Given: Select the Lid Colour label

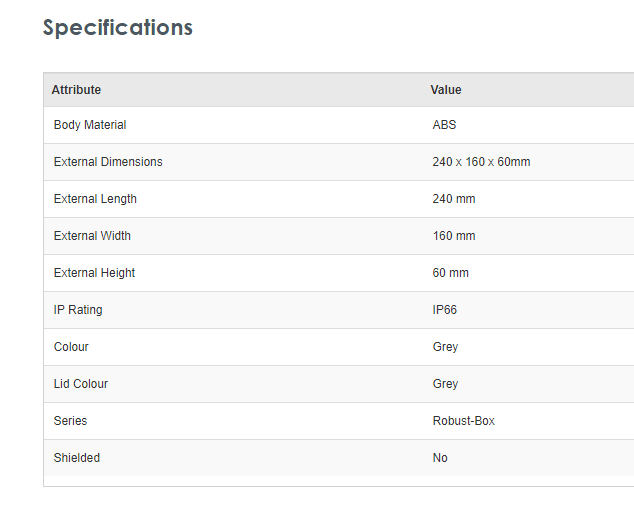Looking at the screenshot, I should (81, 384).
